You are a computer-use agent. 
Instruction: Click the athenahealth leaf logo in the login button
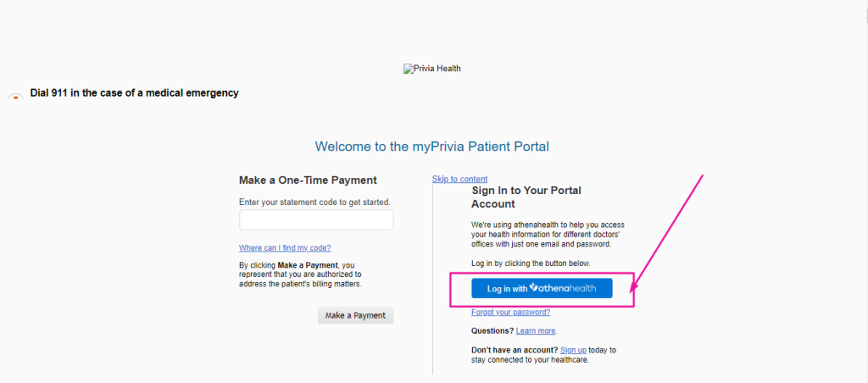[x=534, y=288]
